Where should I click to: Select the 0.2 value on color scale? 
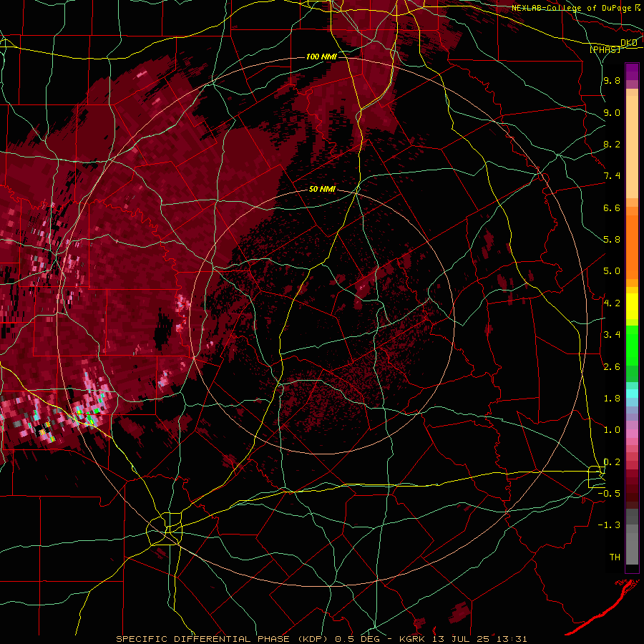click(x=612, y=462)
